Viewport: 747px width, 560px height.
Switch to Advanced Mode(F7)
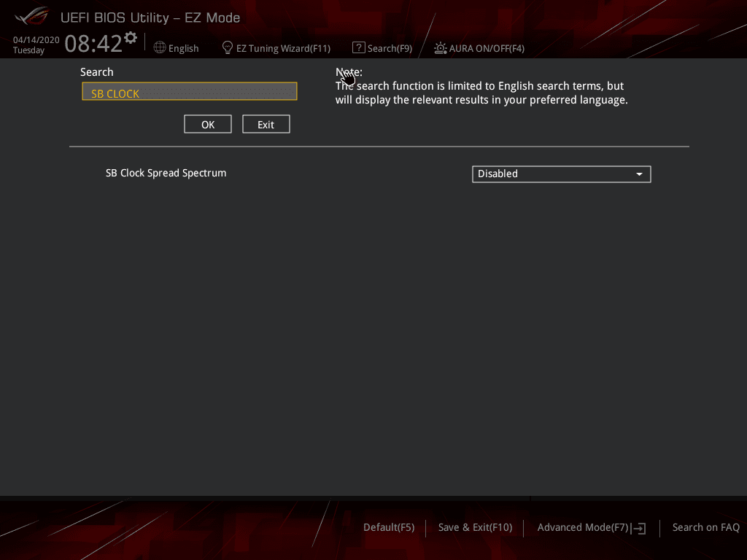[583, 527]
